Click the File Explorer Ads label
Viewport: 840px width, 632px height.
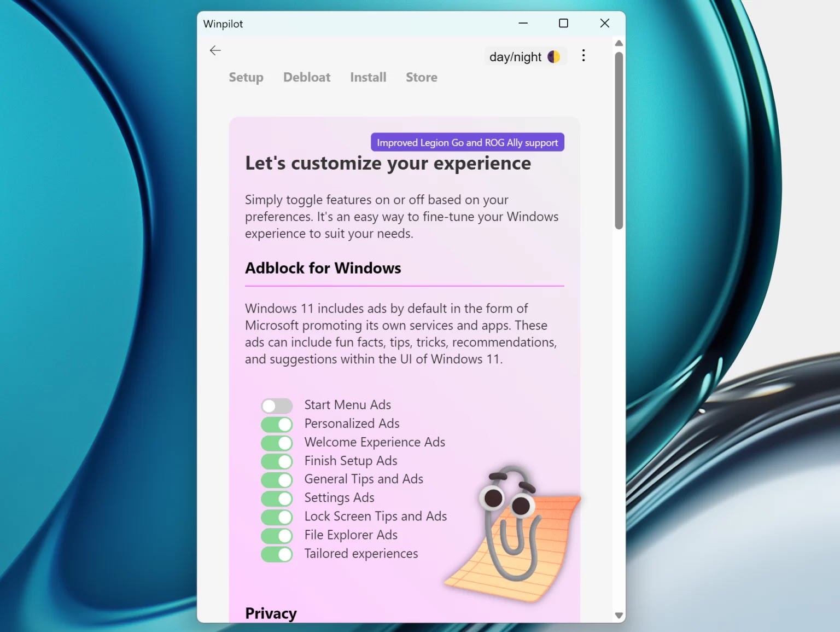pyautogui.click(x=351, y=535)
